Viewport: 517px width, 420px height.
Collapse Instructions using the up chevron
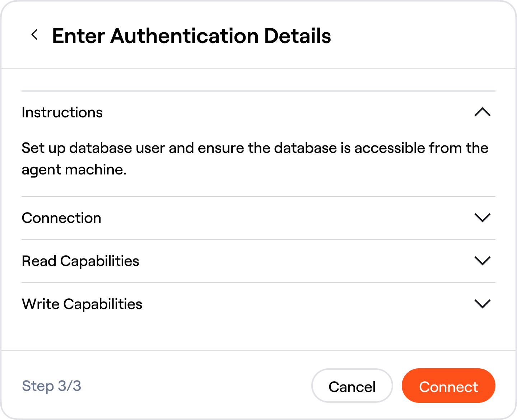482,112
